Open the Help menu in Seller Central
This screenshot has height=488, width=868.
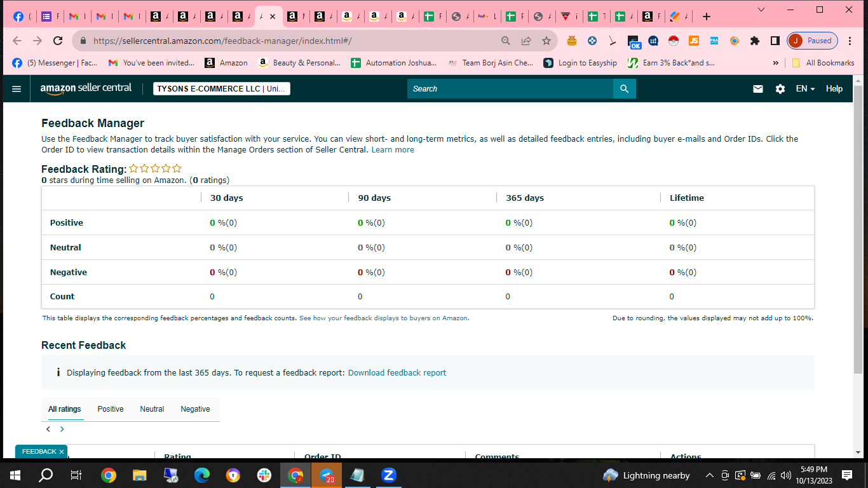[x=834, y=89]
